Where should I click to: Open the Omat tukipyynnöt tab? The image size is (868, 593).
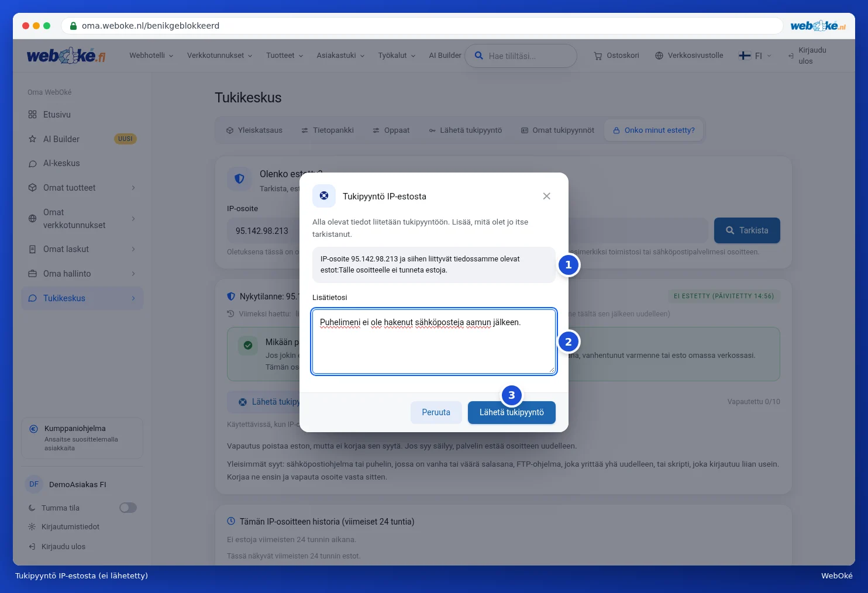[558, 130]
